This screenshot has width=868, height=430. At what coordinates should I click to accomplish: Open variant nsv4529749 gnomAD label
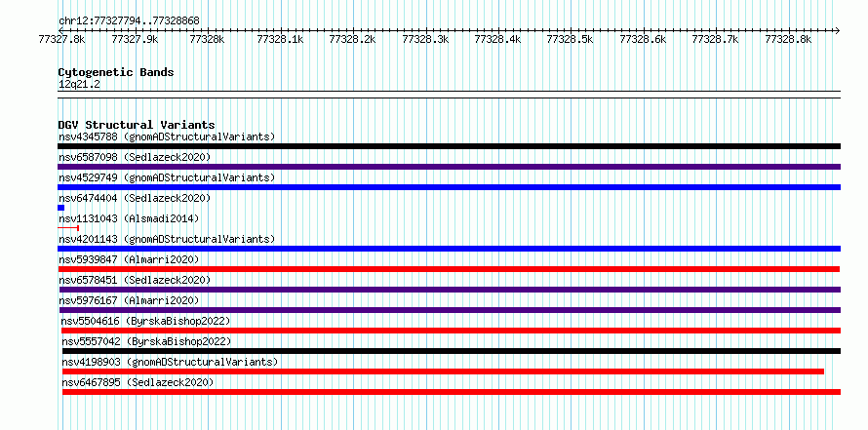point(167,177)
